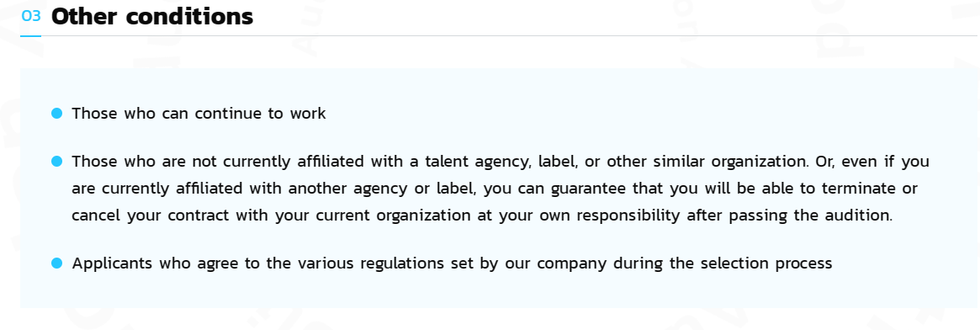Click the line starting 'are currently affiliated with another agency'
This screenshot has height=330, width=980.
click(x=495, y=189)
